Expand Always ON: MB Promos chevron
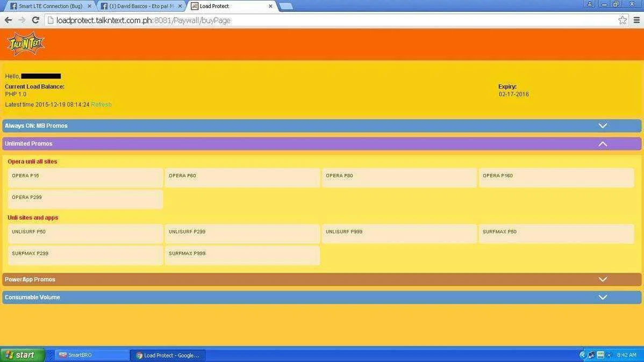This screenshot has width=644, height=362. pyautogui.click(x=603, y=126)
